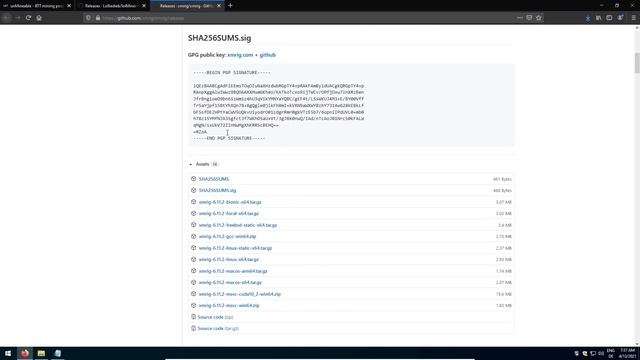Click Firefox icon in the taskbar

click(25, 353)
